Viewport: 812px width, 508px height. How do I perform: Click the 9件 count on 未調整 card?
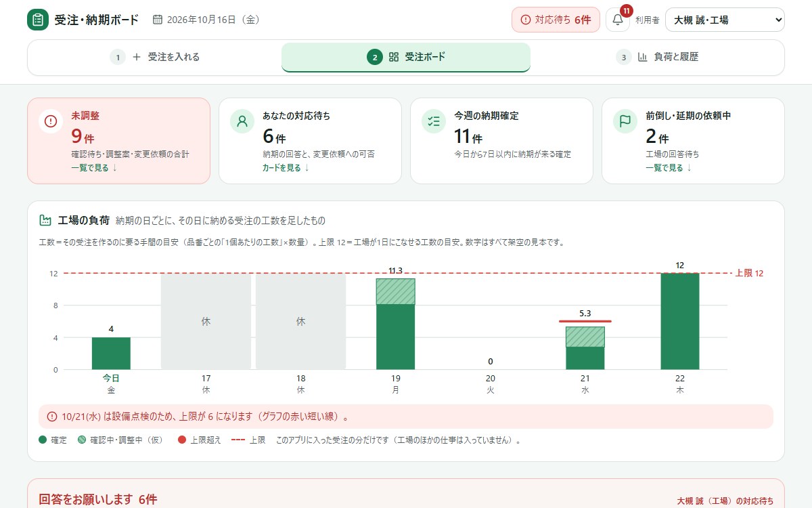pos(81,137)
